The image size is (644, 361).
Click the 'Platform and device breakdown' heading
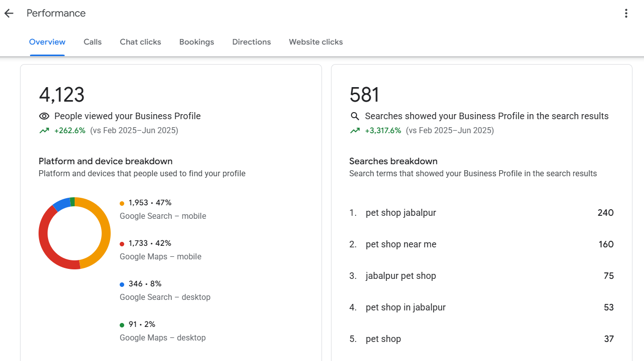pos(106,161)
